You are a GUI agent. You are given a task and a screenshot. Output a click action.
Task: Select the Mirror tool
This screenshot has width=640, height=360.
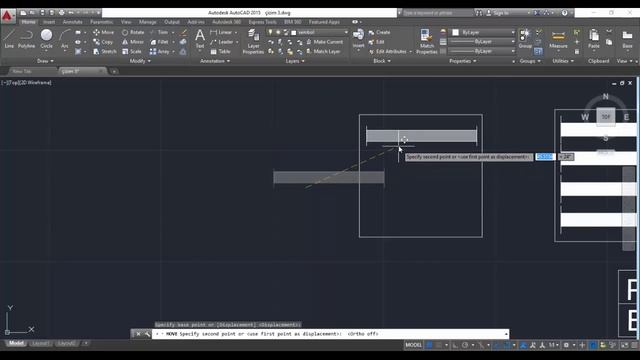(133, 42)
